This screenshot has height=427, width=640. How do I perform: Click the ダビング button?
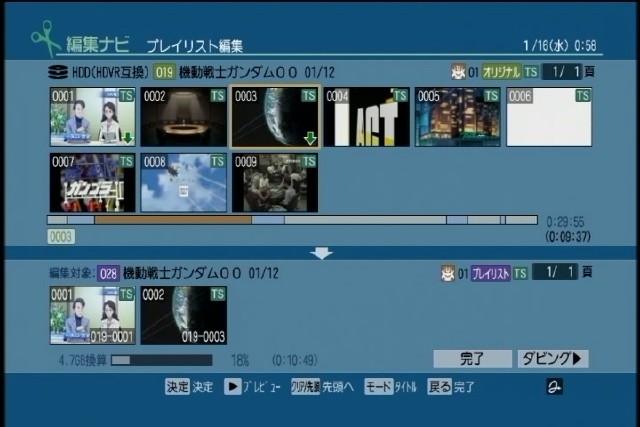point(553,359)
